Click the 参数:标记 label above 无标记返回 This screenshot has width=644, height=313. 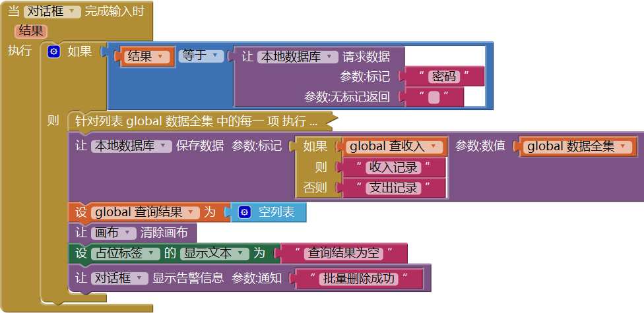(365, 76)
